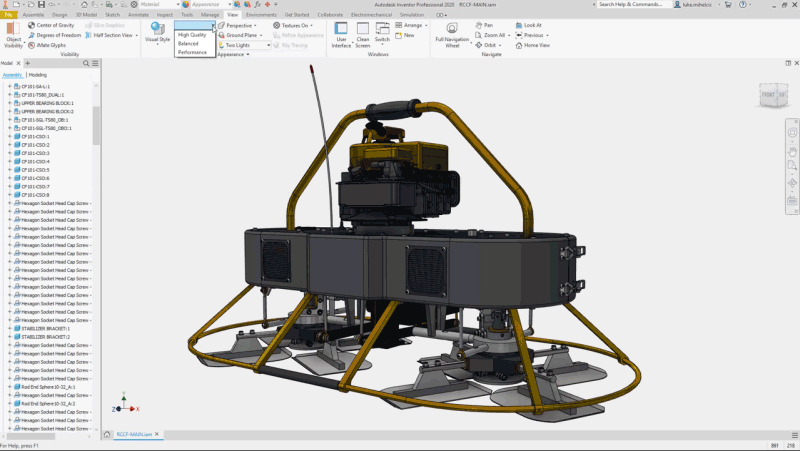800x451 pixels.
Task: Open the Object Visibility tool
Action: click(13, 35)
